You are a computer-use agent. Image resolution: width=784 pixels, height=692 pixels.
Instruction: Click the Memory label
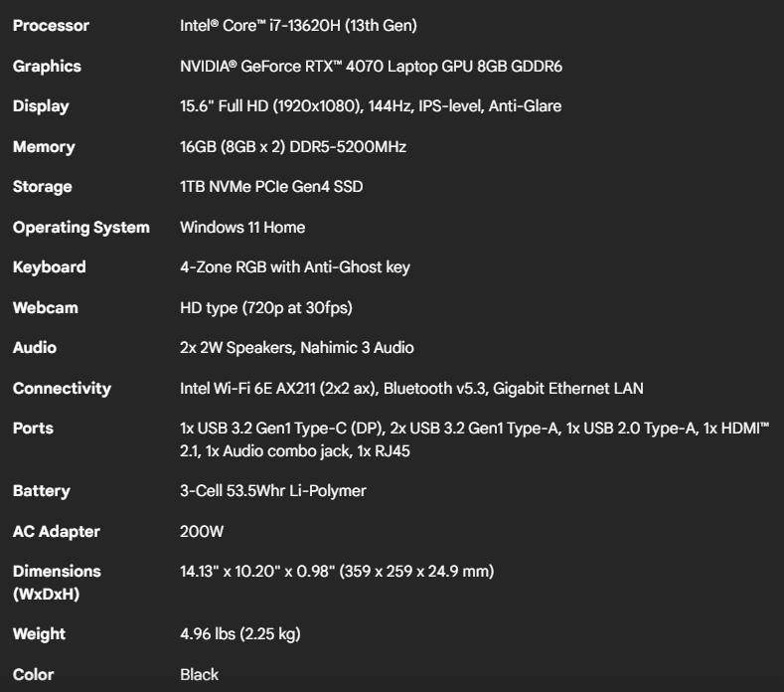[44, 146]
